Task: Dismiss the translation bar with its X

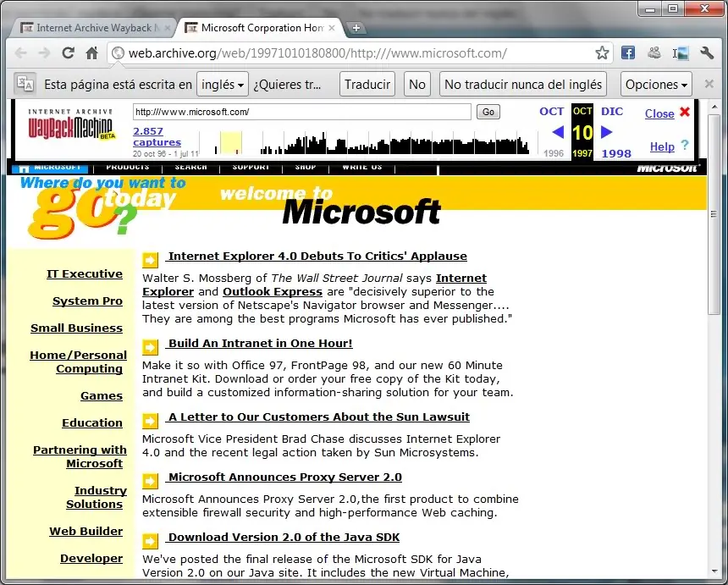Action: coord(709,84)
